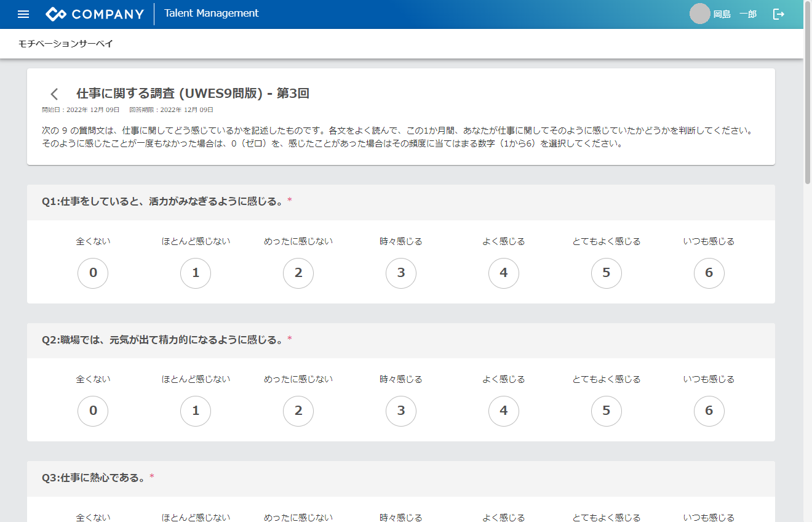The width and height of the screenshot is (812, 522).
Task: Click the モチベーションサーベイ breadcrumb label
Action: [66, 44]
